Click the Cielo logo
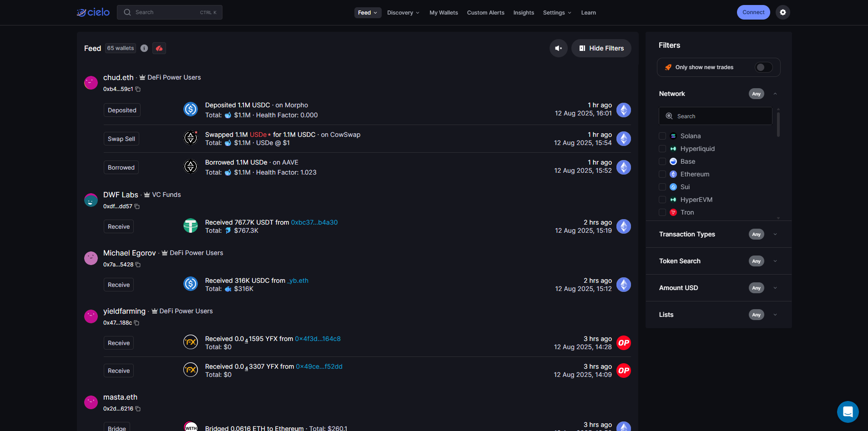Screen dimensions: 868x431 (93, 12)
